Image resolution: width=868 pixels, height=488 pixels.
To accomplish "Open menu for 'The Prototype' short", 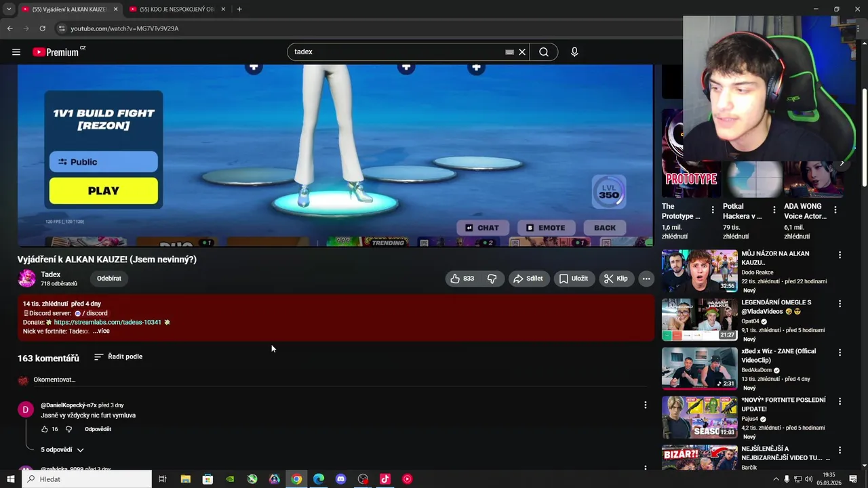I will [713, 210].
